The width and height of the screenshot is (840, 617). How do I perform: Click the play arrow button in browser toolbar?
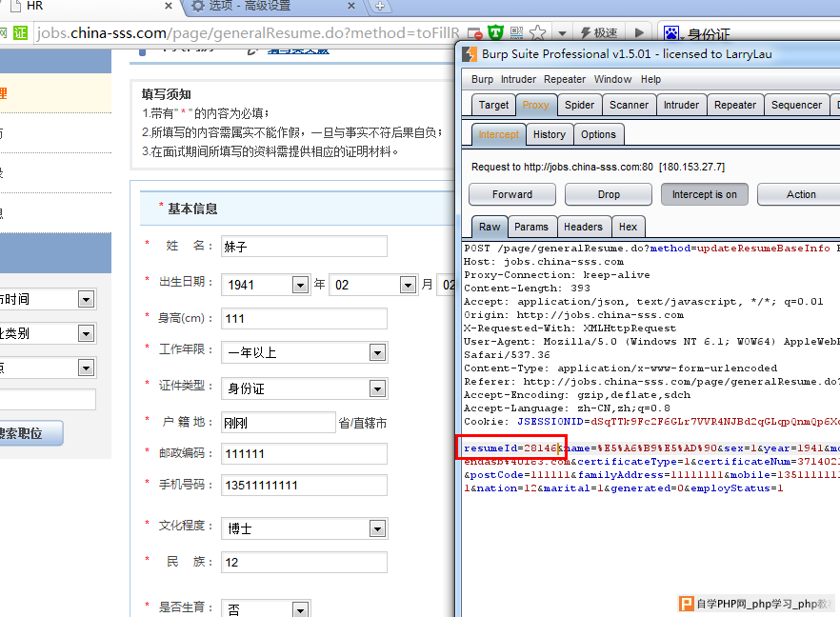click(x=639, y=32)
